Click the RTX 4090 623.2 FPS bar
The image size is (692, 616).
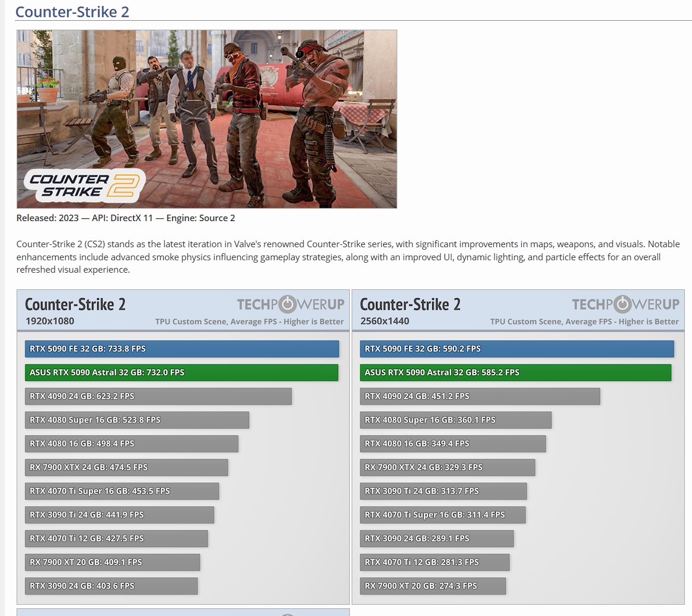pos(158,396)
